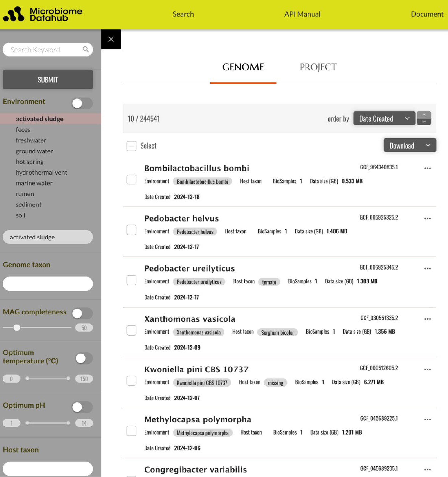Screen dimensions: 448x477
Task: Check the Select all checkbox
Action: 131,146
